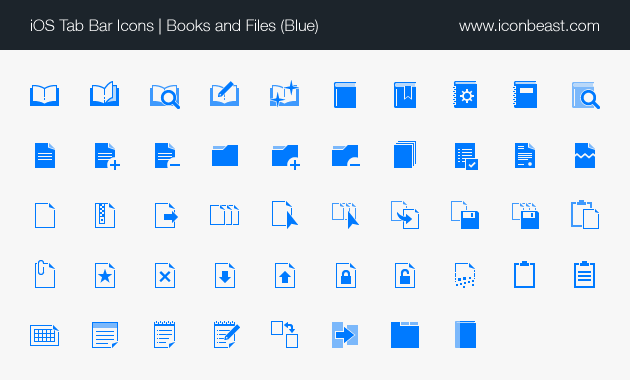Screen dimensions: 630x380
Task: Click the notepad with pencil edit icon
Action: tap(227, 335)
